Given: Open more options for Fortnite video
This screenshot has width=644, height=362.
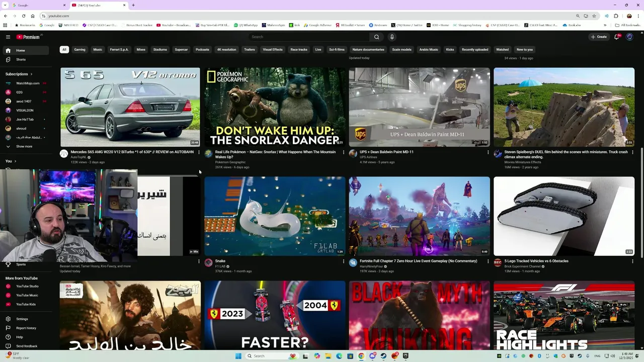Looking at the screenshot, I should point(488,261).
